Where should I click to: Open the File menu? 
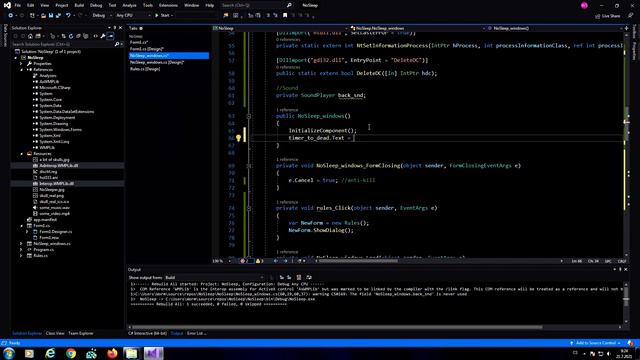(x=18, y=5)
